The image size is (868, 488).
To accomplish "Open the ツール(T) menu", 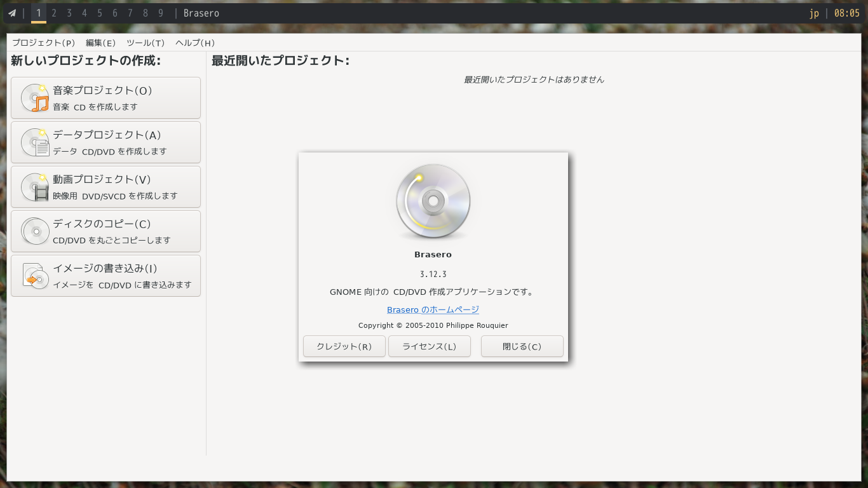I will tap(146, 43).
